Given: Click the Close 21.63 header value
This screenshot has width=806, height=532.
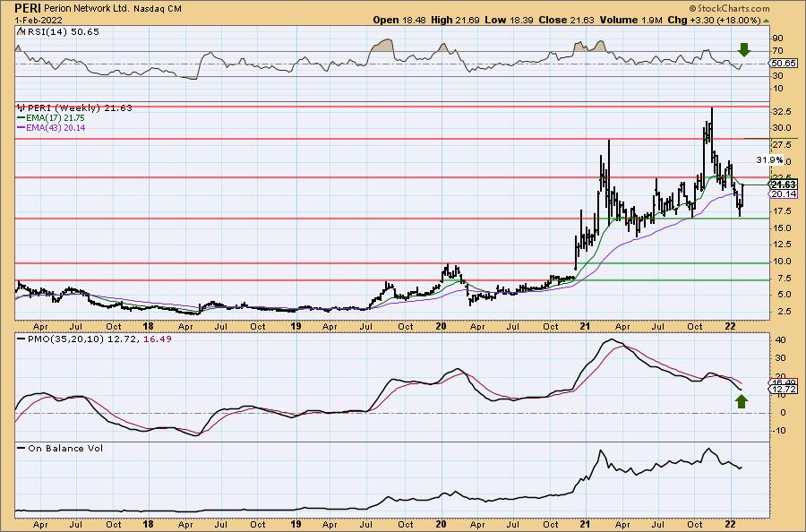Looking at the screenshot, I should pos(566,20).
